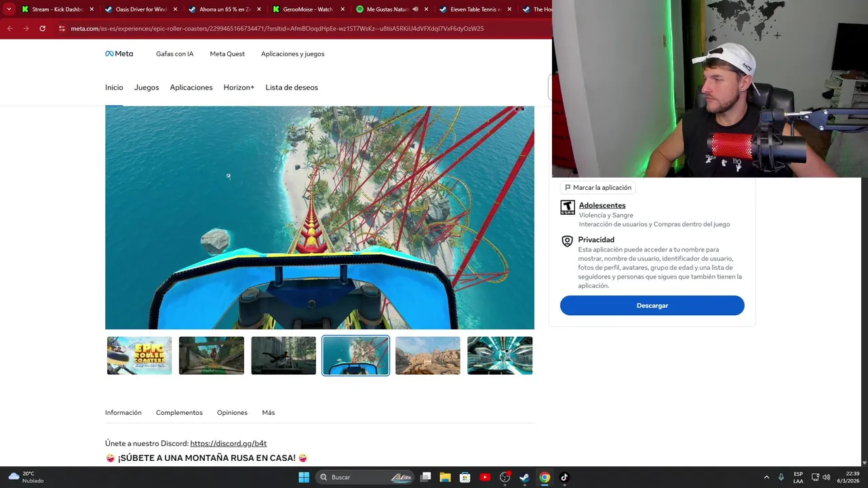Click the taskbar Buscar search box
Viewport: 868px width, 488px height.
coord(365,477)
